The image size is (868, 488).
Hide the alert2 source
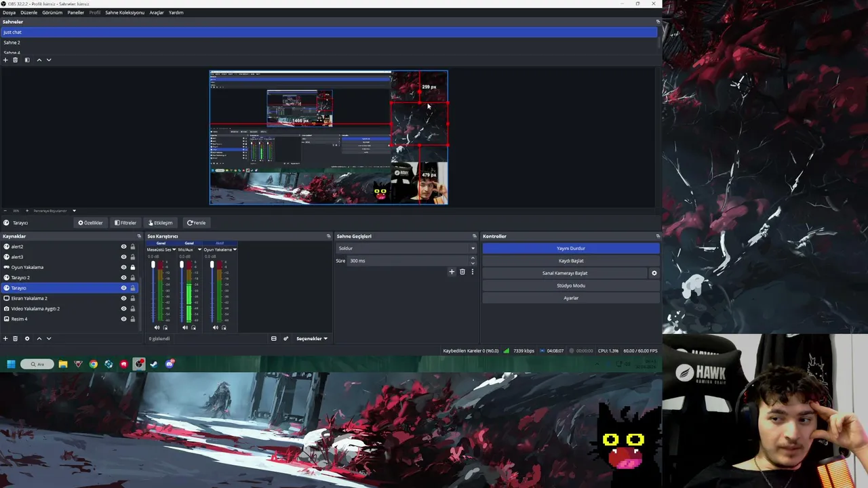coord(123,247)
